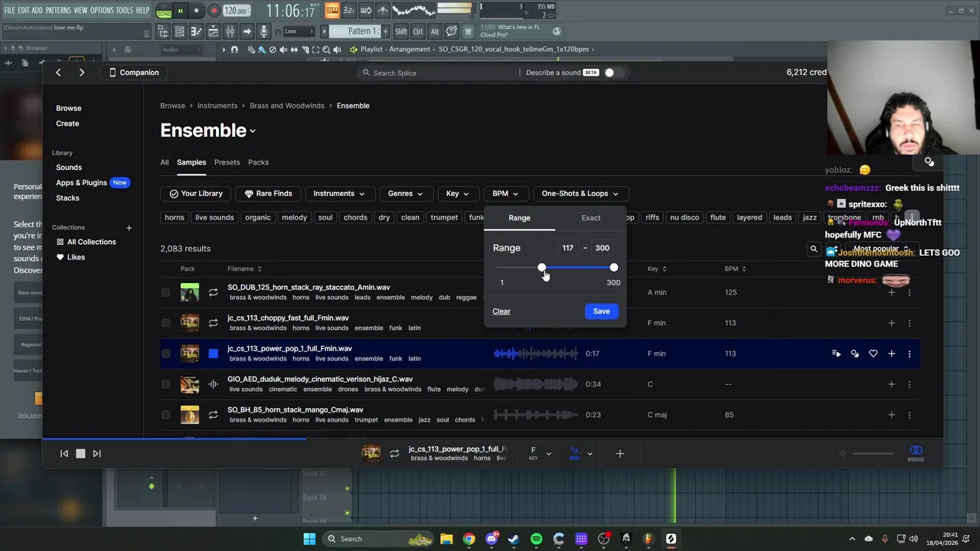The width and height of the screenshot is (980, 551).
Task: Open Steam from the Windows taskbar
Action: coord(514,539)
